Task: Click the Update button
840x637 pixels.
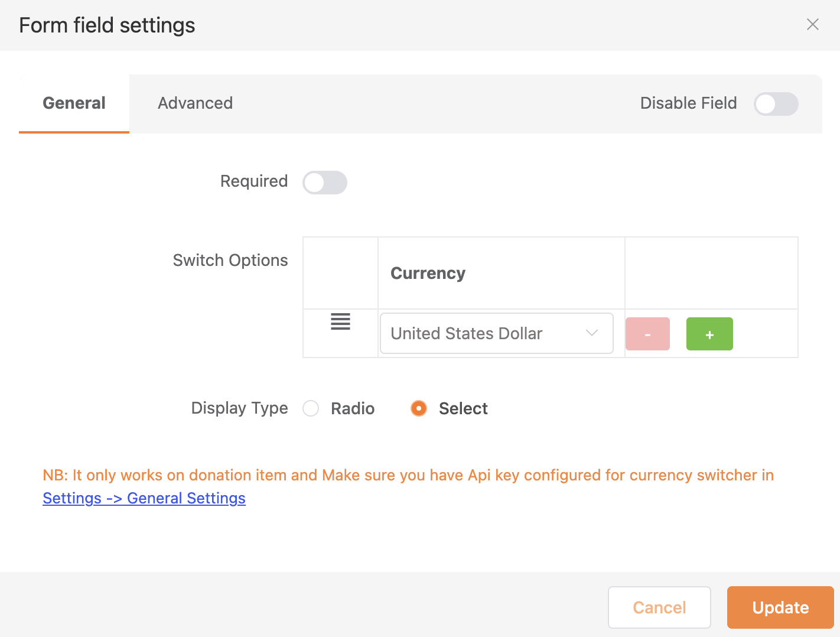Action: pos(780,607)
